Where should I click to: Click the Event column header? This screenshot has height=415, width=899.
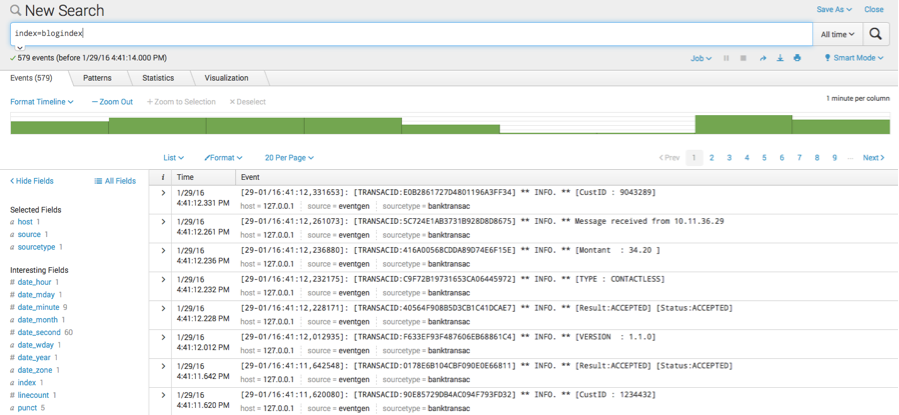(250, 178)
